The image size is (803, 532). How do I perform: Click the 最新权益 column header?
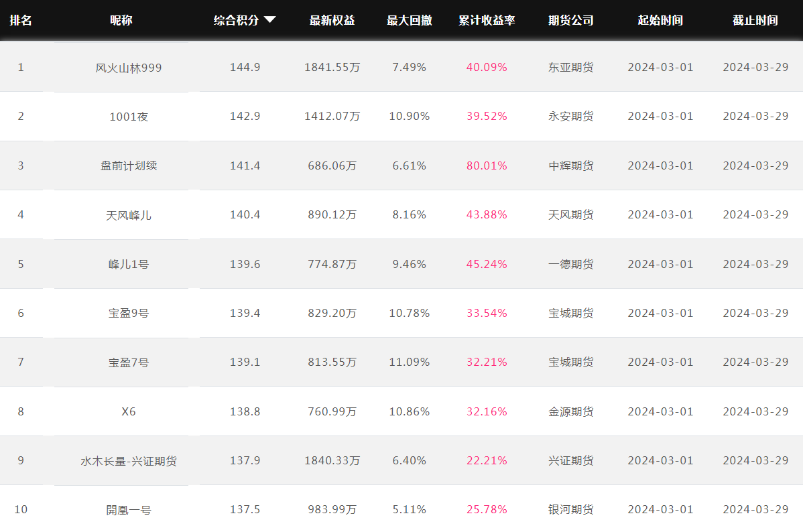point(332,20)
